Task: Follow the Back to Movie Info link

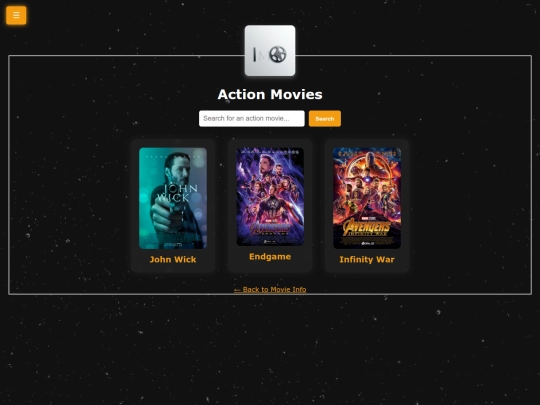Action: coord(270,289)
